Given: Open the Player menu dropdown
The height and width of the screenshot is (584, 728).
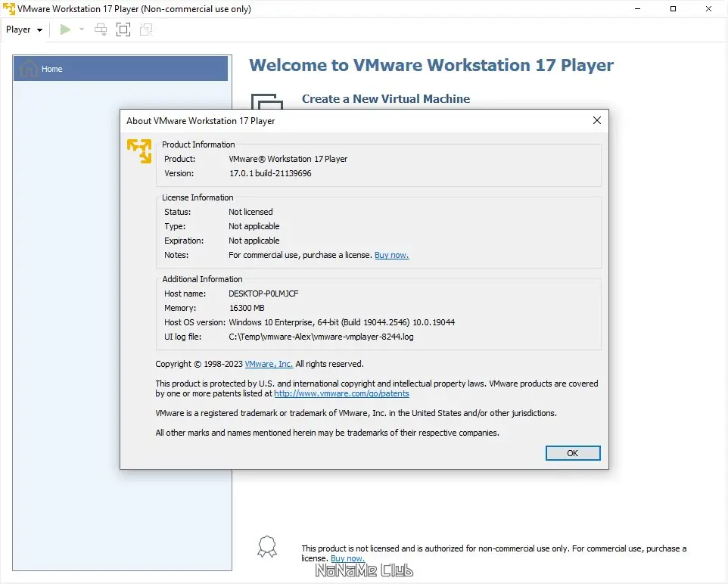Looking at the screenshot, I should click(x=24, y=30).
